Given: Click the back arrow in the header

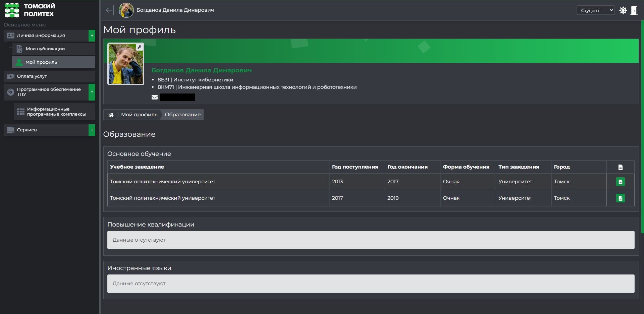Looking at the screenshot, I should 109,10.
